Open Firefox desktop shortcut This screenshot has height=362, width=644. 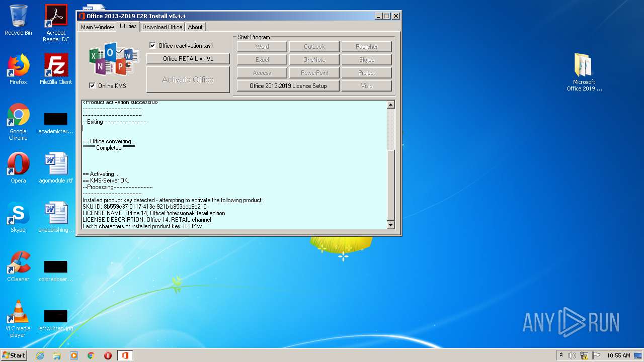(18, 69)
